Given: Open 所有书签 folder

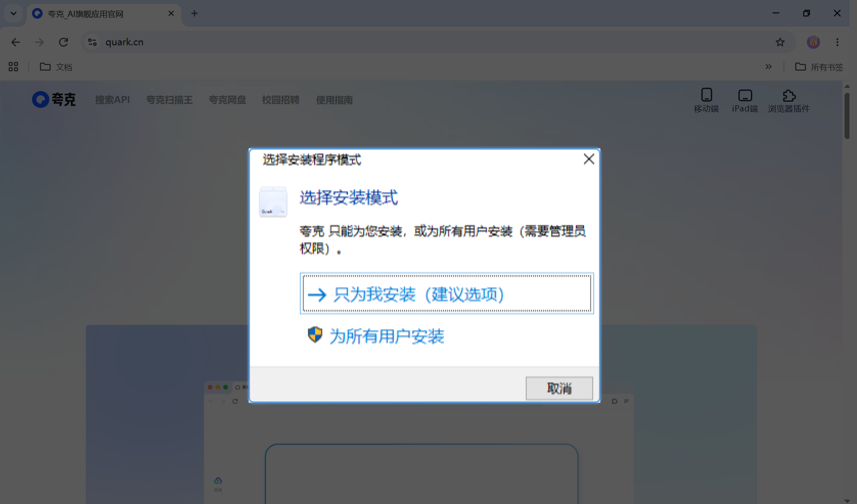Looking at the screenshot, I should point(819,67).
